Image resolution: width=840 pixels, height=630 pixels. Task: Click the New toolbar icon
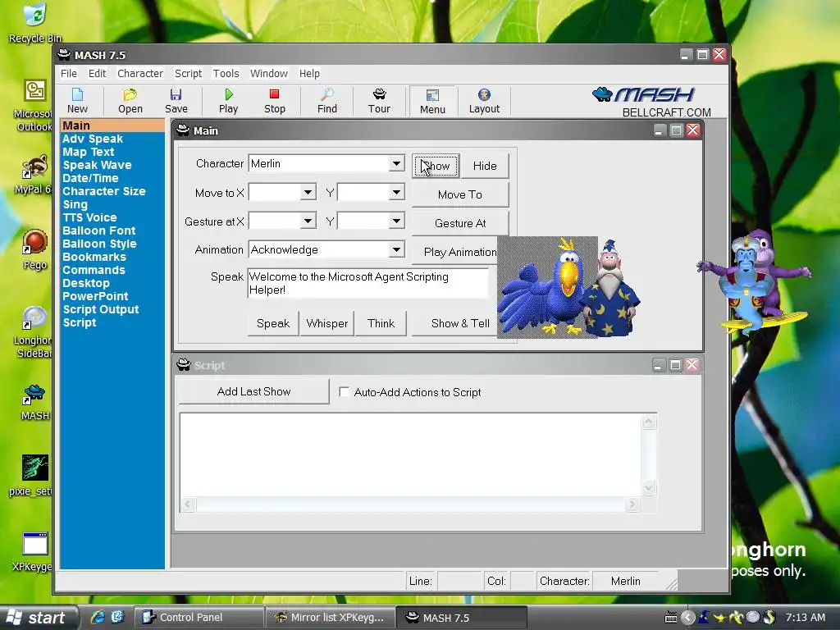point(77,101)
